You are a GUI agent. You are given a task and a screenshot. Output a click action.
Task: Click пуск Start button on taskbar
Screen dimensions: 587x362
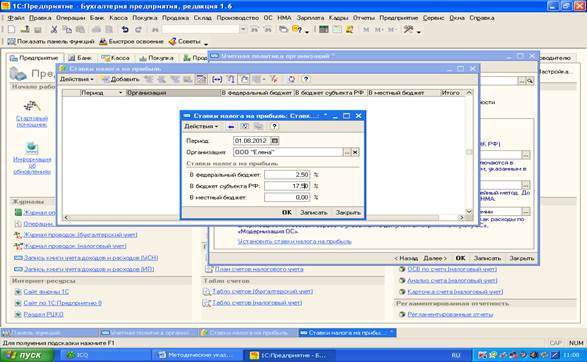pos(27,355)
